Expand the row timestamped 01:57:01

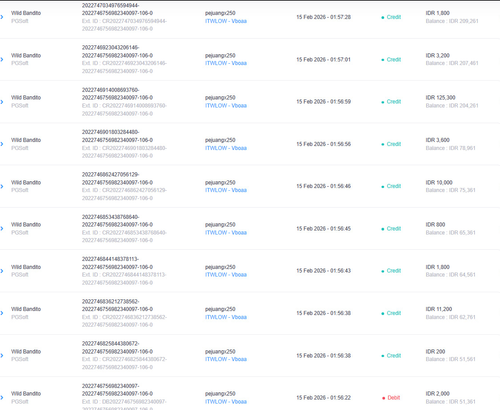click(x=2, y=59)
